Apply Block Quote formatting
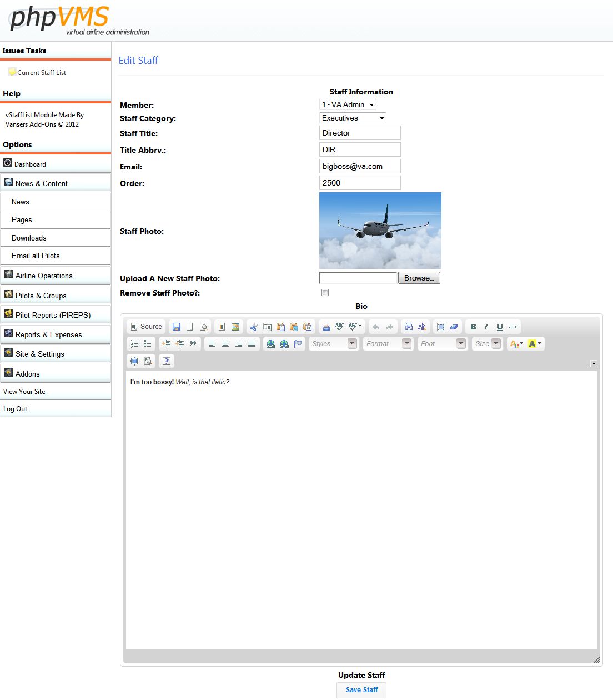Screen dimensions: 613x700 (193, 344)
